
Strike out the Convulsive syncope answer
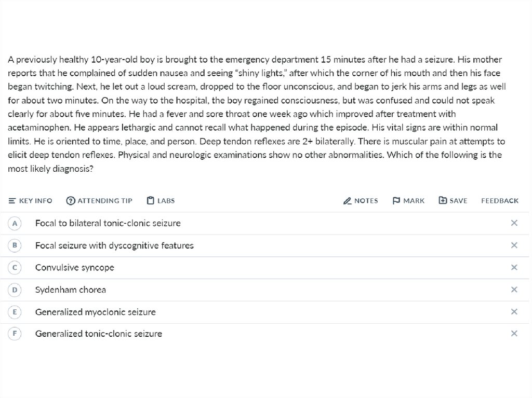514,268
